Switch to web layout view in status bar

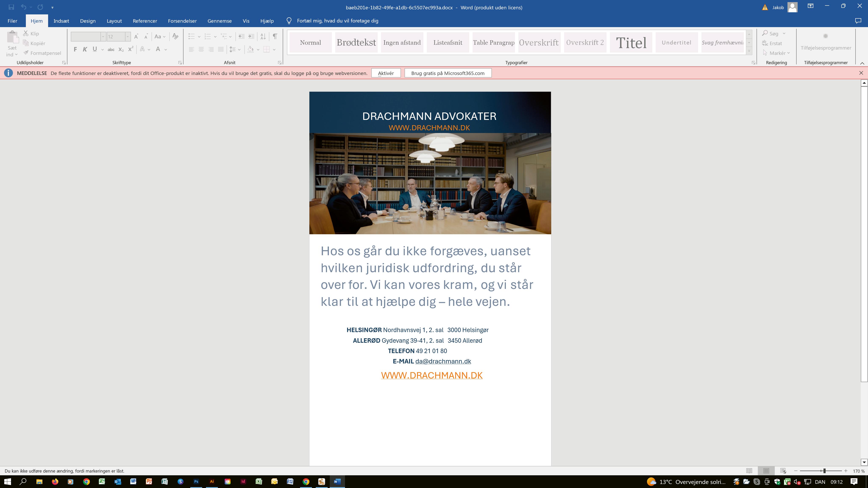[783, 471]
